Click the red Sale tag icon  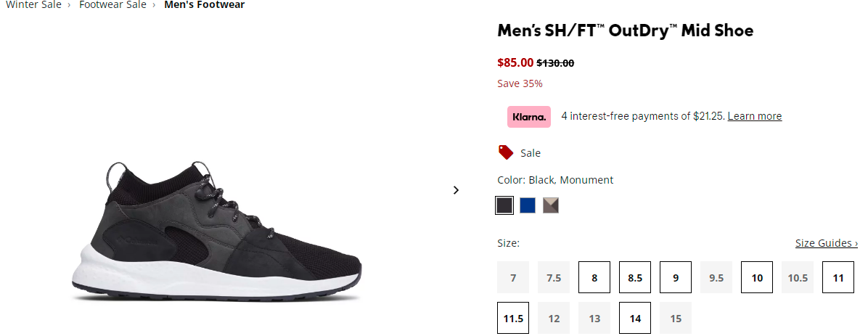coord(505,152)
